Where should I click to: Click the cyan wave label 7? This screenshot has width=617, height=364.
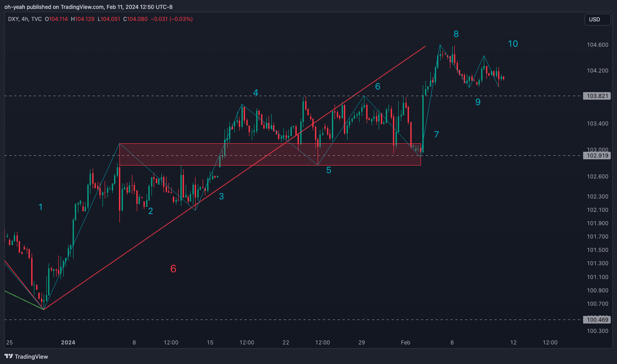(436, 134)
